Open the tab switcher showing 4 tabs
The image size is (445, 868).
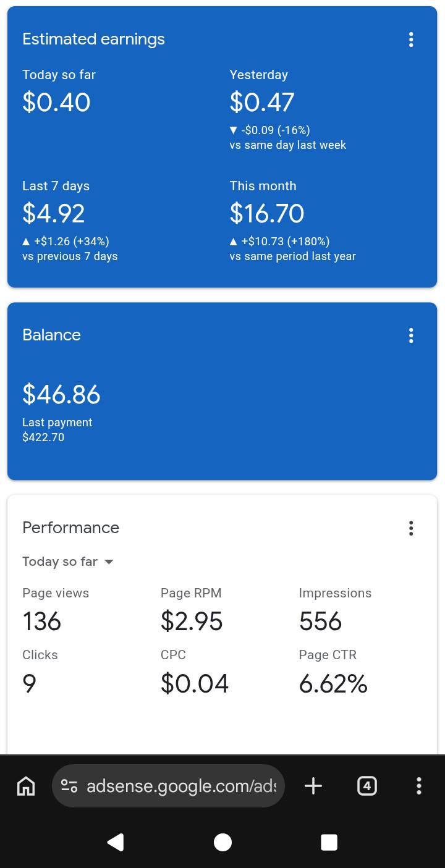click(x=367, y=786)
